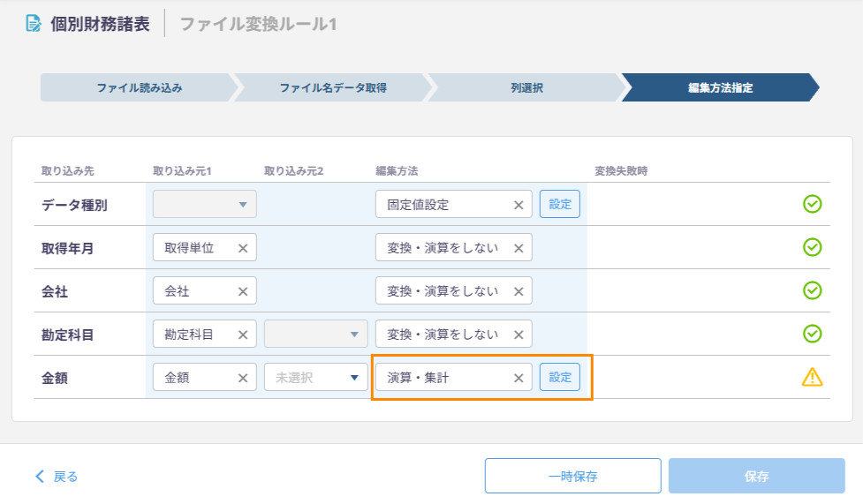Click green check icon in 勘定科目 row
The height and width of the screenshot is (504, 863).
(x=813, y=334)
